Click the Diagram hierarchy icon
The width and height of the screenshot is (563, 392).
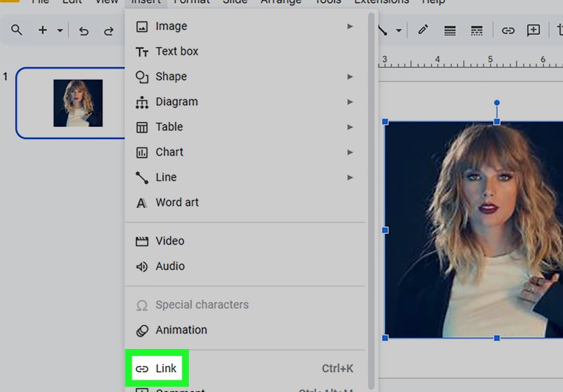click(142, 102)
